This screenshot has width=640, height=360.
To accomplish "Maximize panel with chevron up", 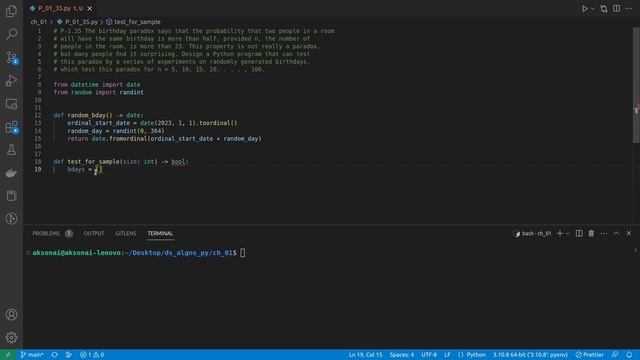I will pyautogui.click(x=616, y=233).
